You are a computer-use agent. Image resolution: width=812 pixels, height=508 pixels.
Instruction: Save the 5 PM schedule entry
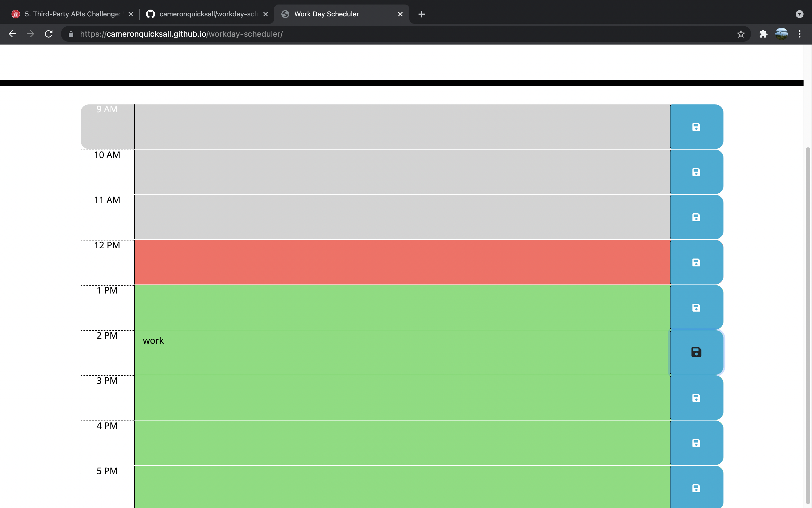(x=696, y=487)
